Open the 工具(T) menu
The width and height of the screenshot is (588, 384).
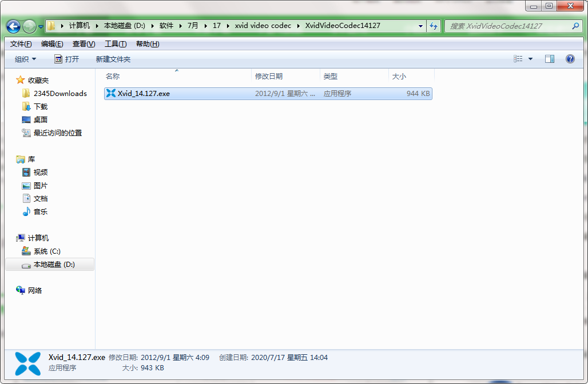click(116, 44)
